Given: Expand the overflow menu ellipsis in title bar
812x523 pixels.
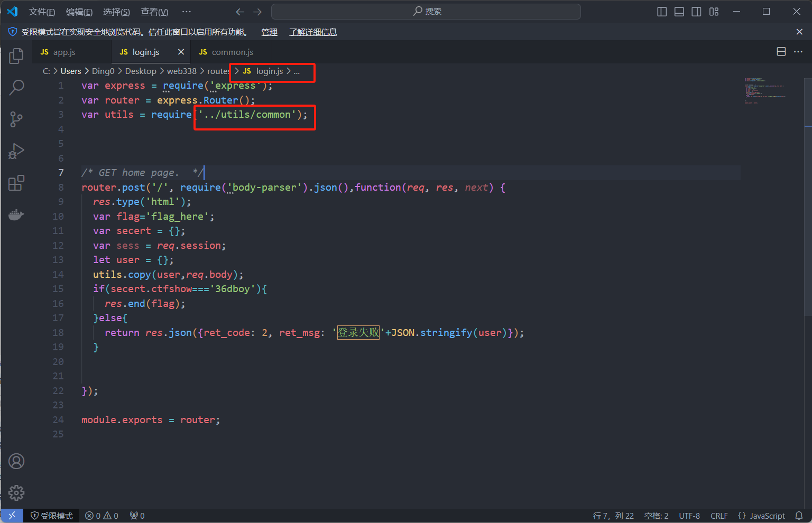Looking at the screenshot, I should 187,12.
